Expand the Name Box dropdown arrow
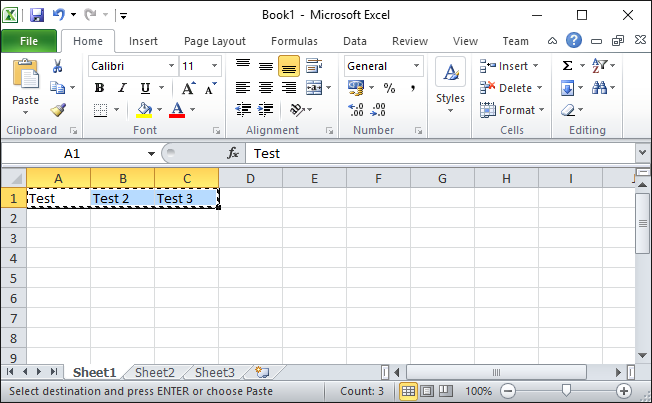 pyautogui.click(x=151, y=154)
